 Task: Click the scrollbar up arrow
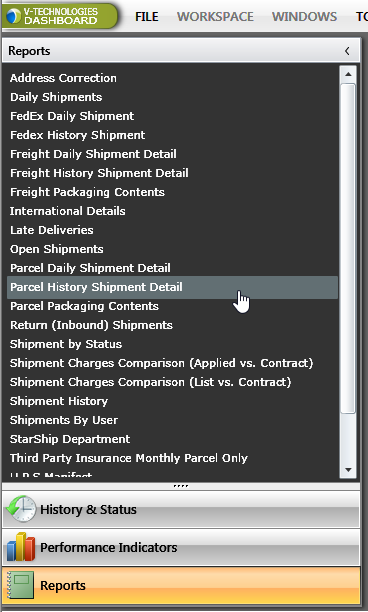click(348, 74)
